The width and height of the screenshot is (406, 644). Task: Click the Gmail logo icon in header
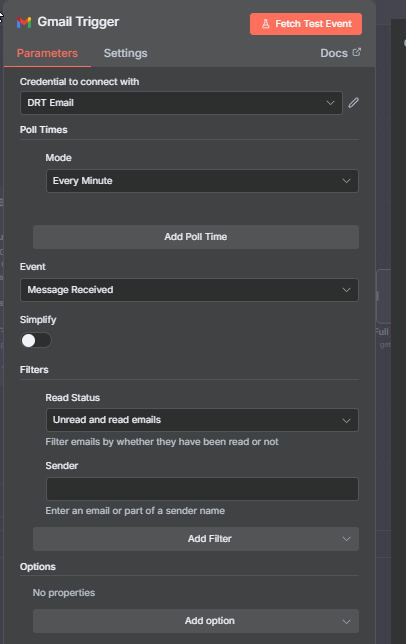[24, 22]
